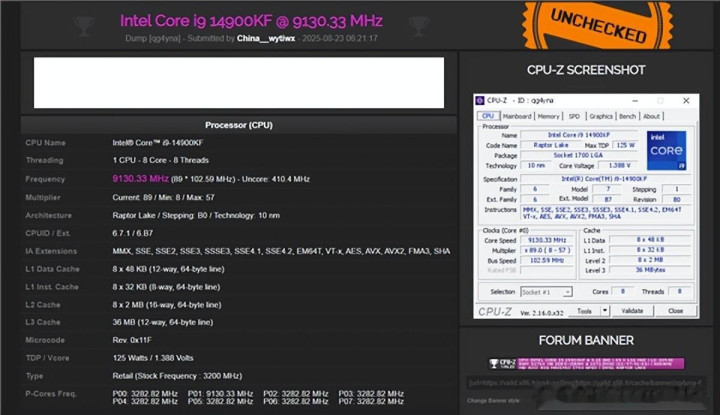Click the 'Dump [qg4yna]' text under the title
This screenshot has height=415, width=720.
pyautogui.click(x=152, y=38)
